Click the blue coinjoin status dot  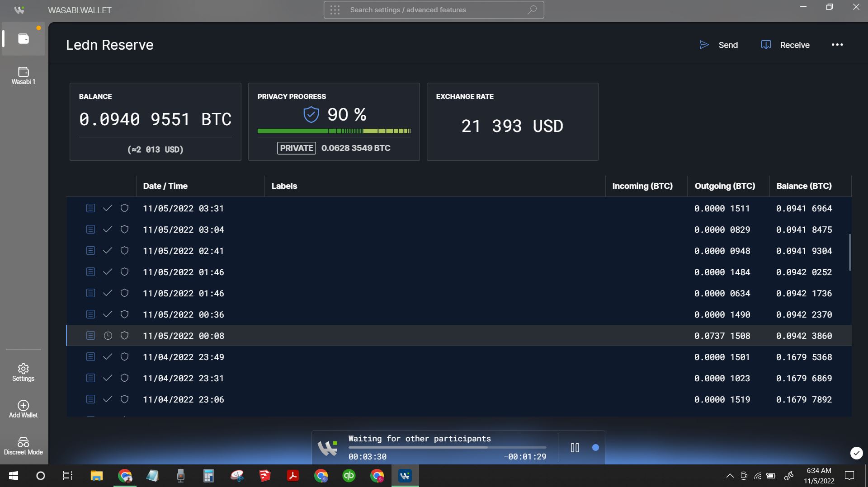pos(595,448)
